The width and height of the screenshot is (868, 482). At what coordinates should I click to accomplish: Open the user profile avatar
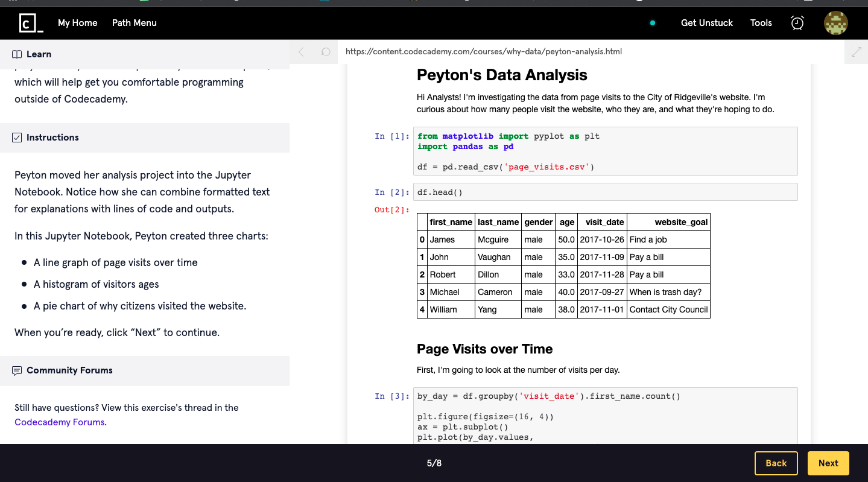coord(835,23)
